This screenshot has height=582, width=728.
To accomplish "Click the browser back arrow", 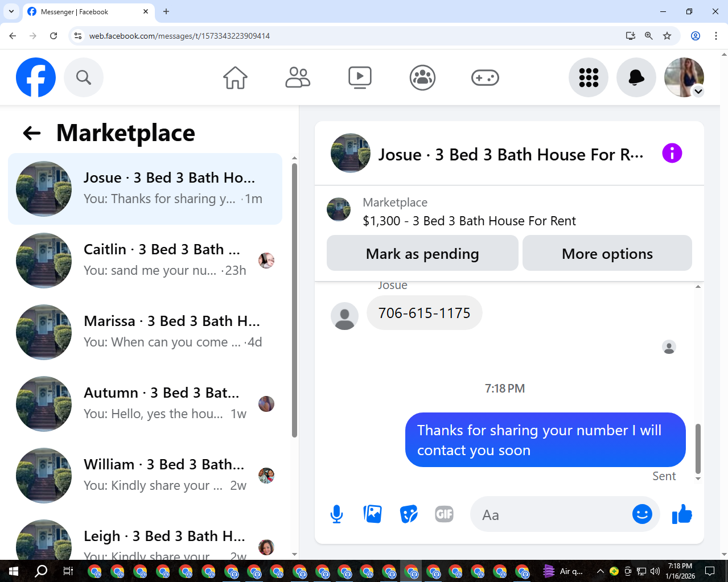I will 13,36.
